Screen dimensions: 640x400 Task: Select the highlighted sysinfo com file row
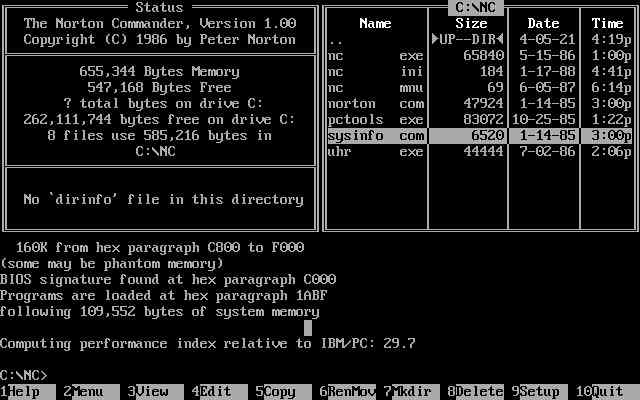pos(480,136)
